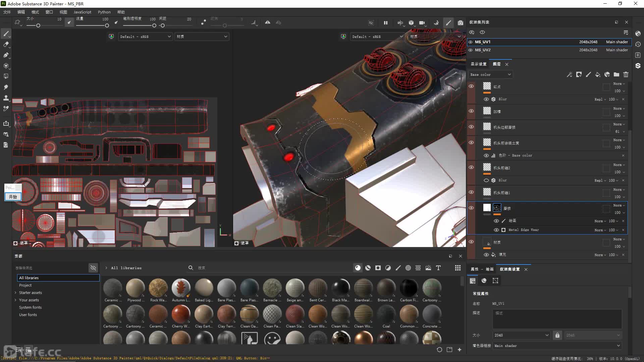The height and width of the screenshot is (362, 644).
Task: Switch to the 纹理集设置 tab
Action: click(x=509, y=269)
